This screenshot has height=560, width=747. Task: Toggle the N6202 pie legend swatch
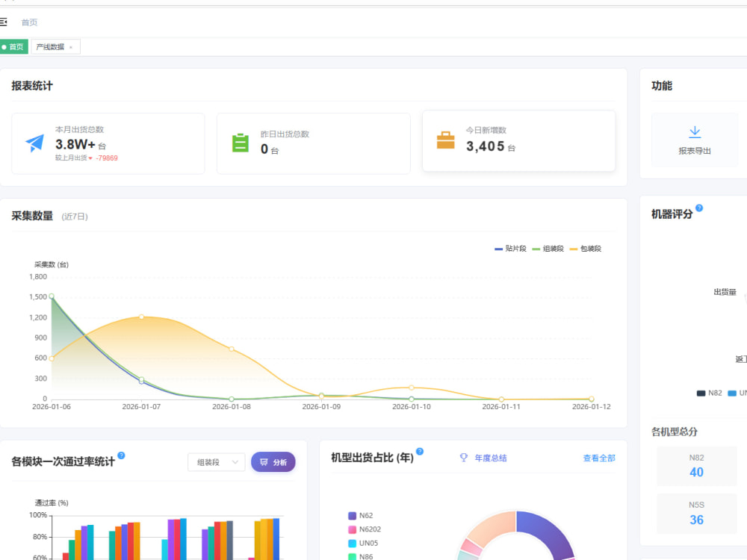352,529
